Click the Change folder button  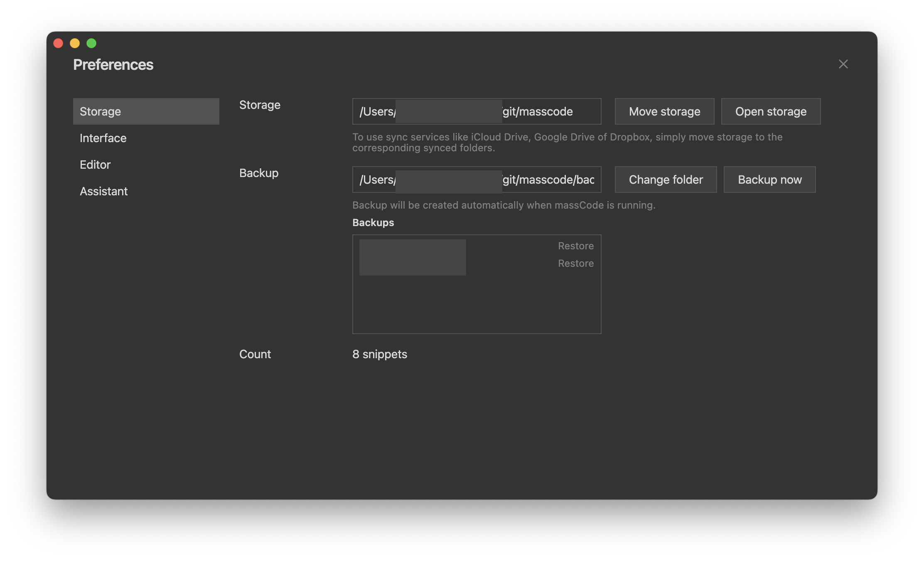click(666, 180)
